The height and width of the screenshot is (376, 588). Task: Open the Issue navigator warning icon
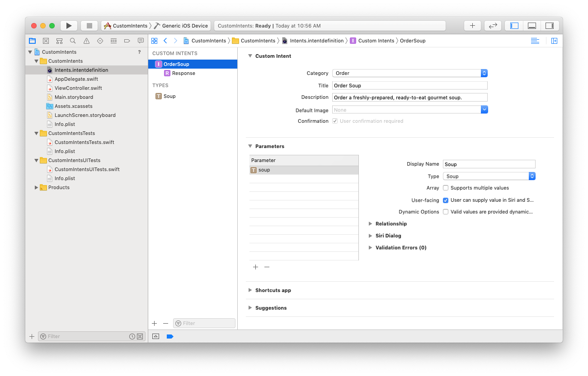point(86,41)
